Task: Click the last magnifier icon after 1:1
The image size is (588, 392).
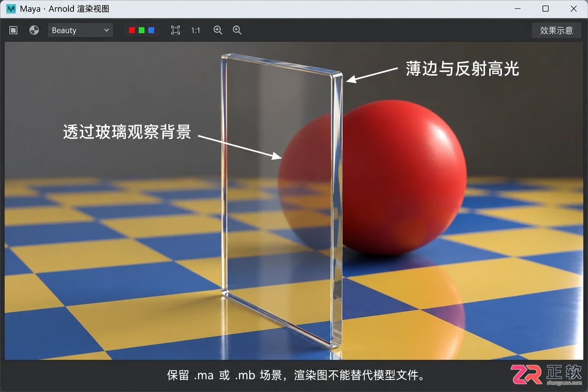Action: (x=237, y=30)
